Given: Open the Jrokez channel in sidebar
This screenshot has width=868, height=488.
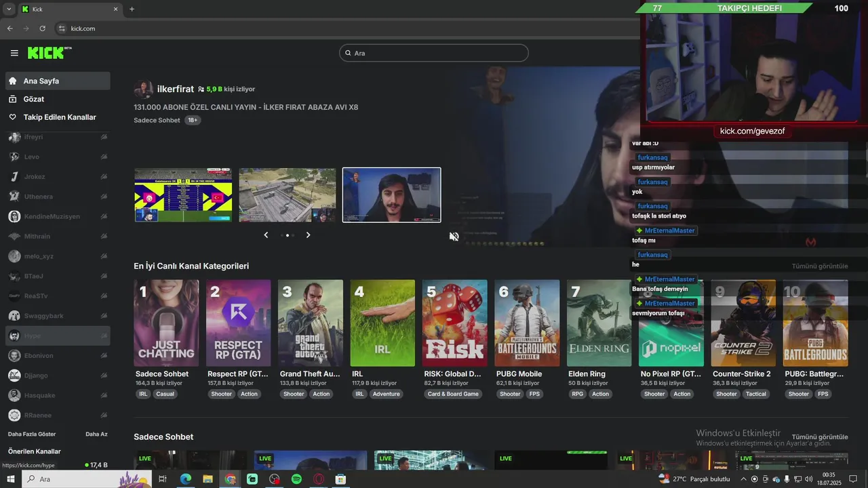Looking at the screenshot, I should point(58,176).
